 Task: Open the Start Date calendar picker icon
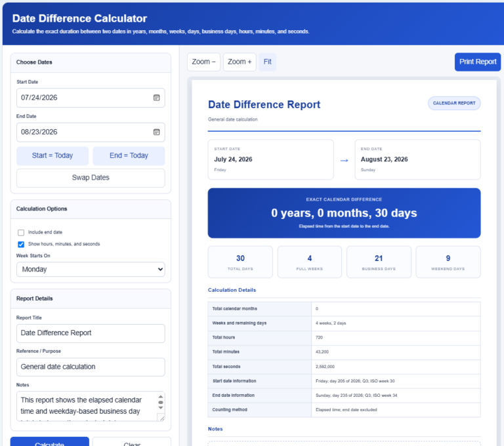[x=157, y=98]
